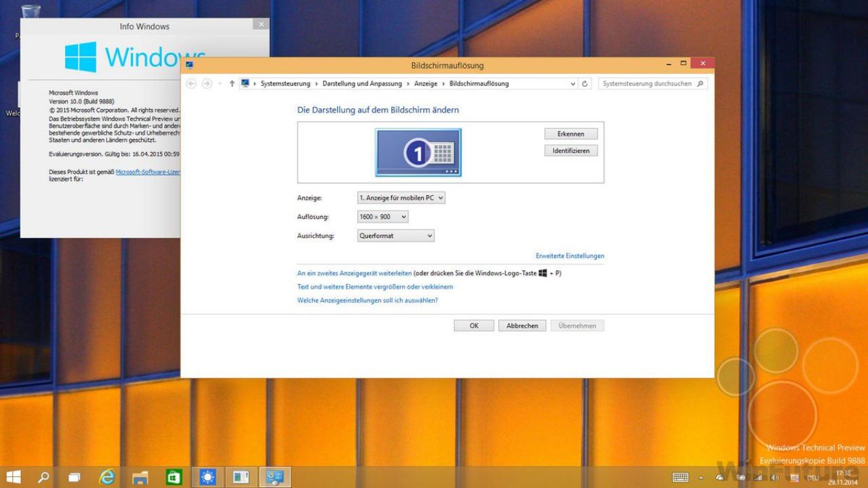Open the Start menu from the taskbar
Viewport: 868px width, 488px height.
pos(14,477)
